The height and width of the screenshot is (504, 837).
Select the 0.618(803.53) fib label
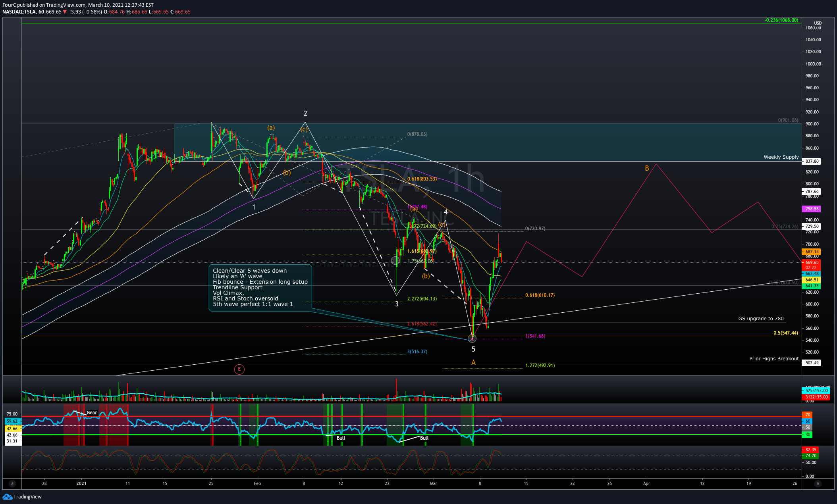click(422, 179)
